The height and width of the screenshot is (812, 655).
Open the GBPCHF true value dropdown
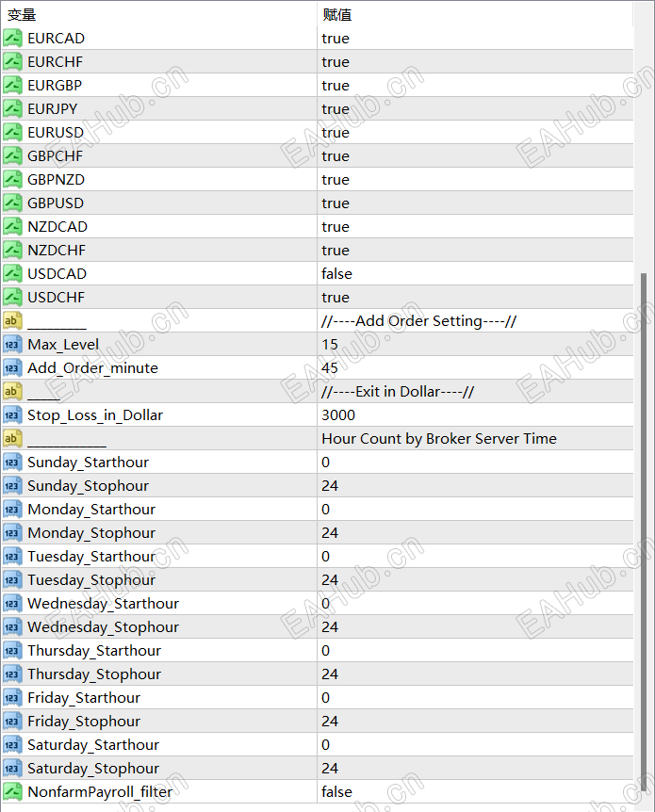tap(475, 155)
